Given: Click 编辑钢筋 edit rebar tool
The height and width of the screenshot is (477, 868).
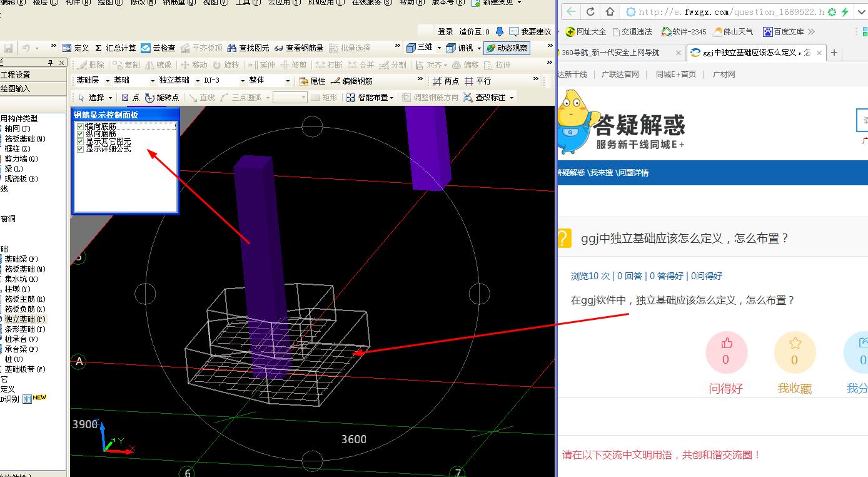Looking at the screenshot, I should [351, 81].
